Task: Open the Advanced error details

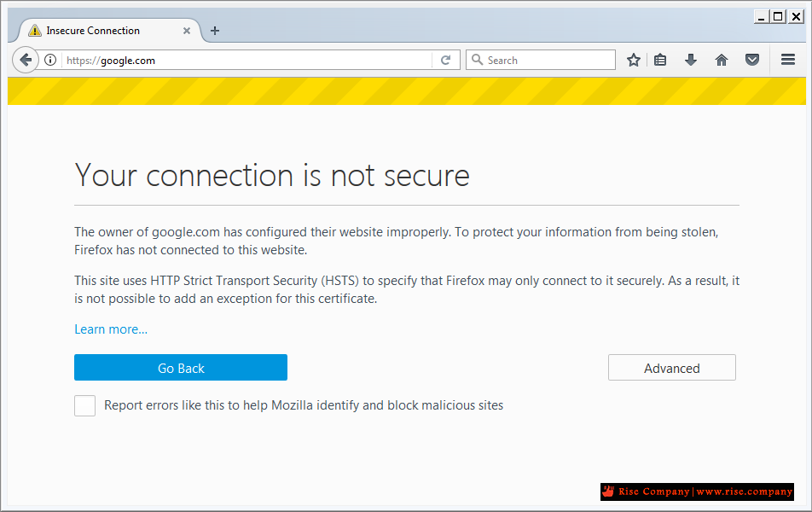Action: click(671, 368)
